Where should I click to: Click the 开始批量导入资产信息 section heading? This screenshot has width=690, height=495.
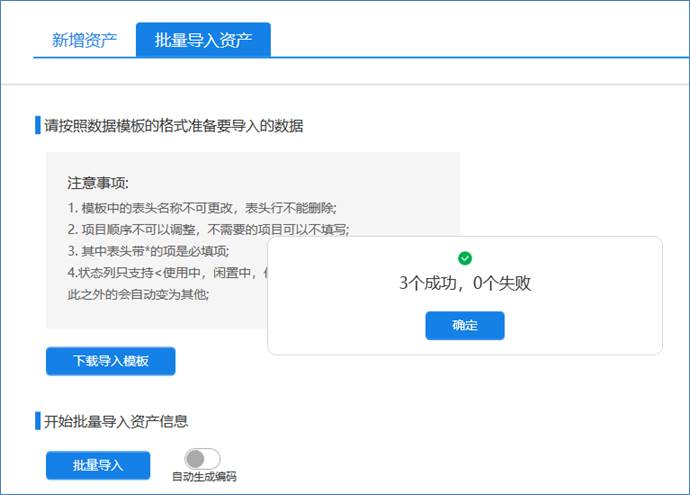pyautogui.click(x=116, y=421)
